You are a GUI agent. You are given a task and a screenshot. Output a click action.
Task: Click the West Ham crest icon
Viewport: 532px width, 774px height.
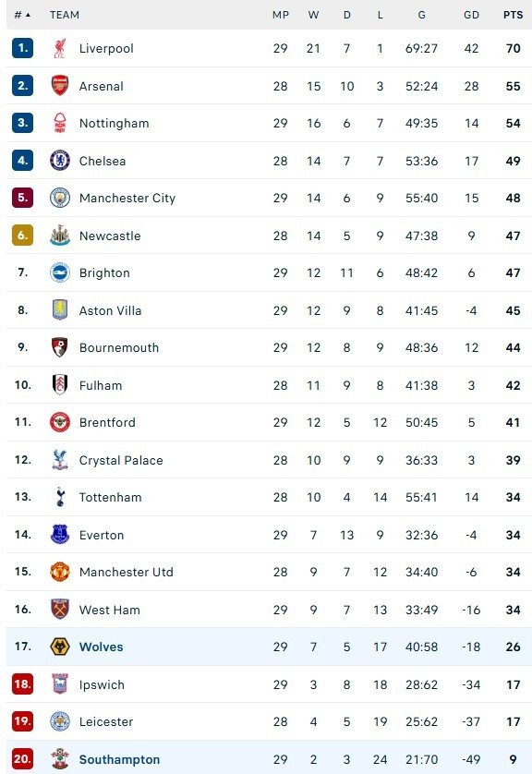tap(60, 609)
